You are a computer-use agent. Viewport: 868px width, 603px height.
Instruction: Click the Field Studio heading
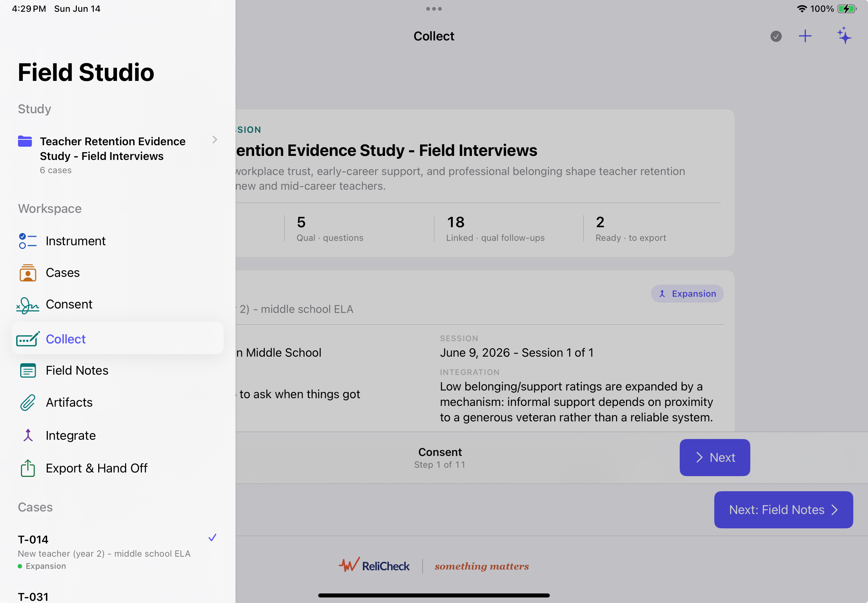coord(86,72)
